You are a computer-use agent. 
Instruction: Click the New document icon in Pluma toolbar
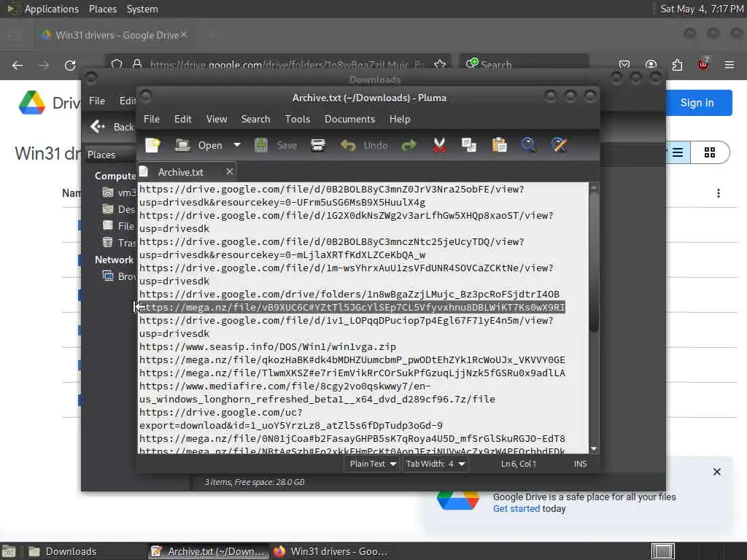coord(152,145)
